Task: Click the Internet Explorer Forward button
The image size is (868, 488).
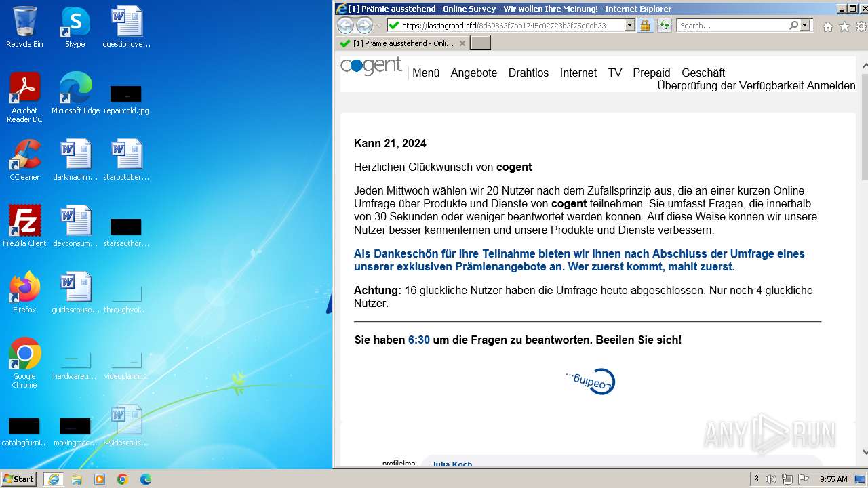Action: point(364,25)
